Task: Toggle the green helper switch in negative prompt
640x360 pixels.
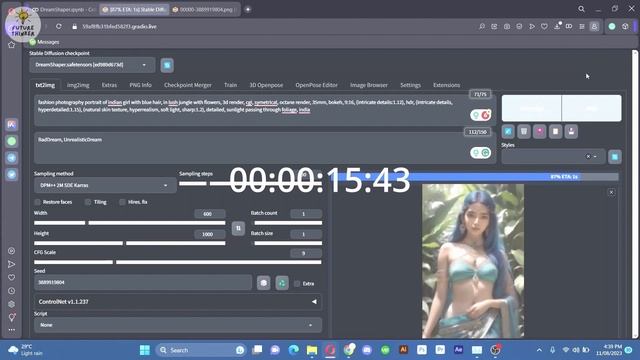Action: pyautogui.click(x=476, y=153)
